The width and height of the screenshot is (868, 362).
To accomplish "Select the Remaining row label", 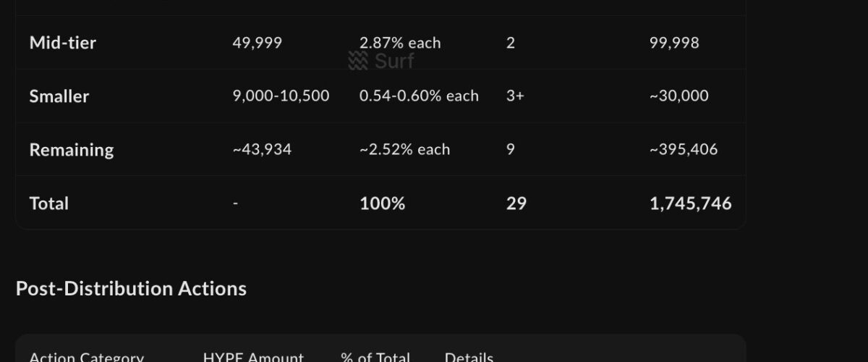I will [x=72, y=150].
